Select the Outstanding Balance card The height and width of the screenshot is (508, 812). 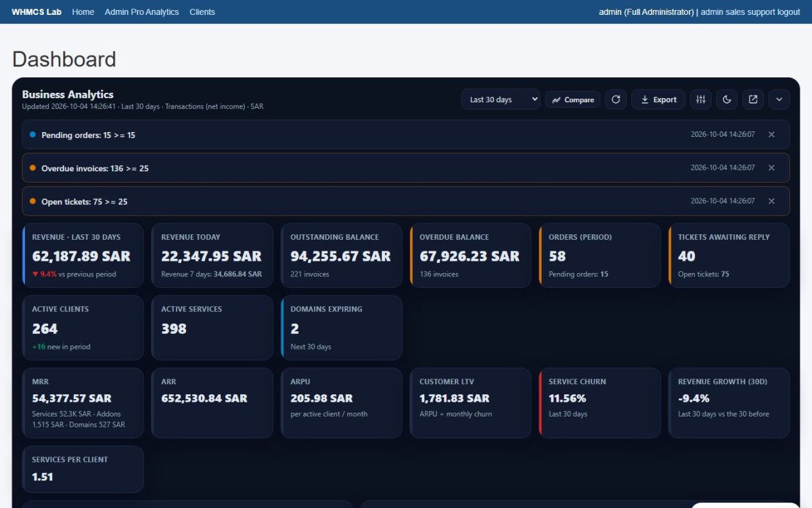(x=342, y=255)
